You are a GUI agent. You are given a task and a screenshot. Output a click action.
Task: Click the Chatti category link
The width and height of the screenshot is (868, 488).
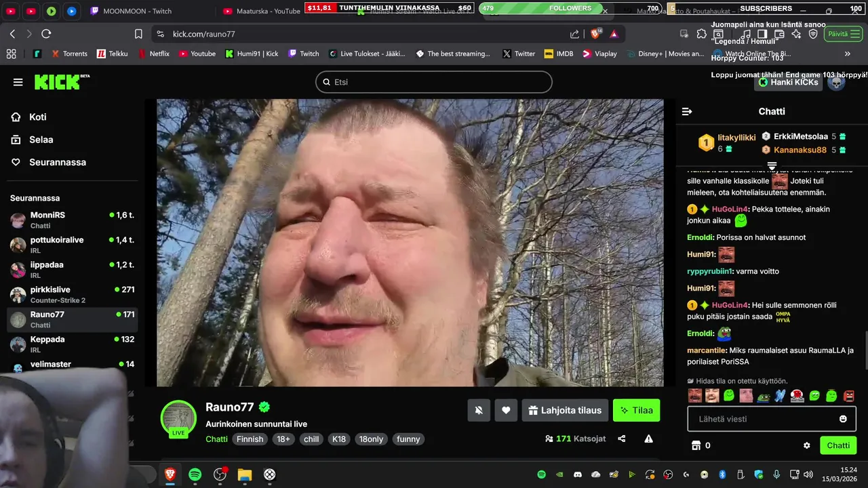coord(216,439)
